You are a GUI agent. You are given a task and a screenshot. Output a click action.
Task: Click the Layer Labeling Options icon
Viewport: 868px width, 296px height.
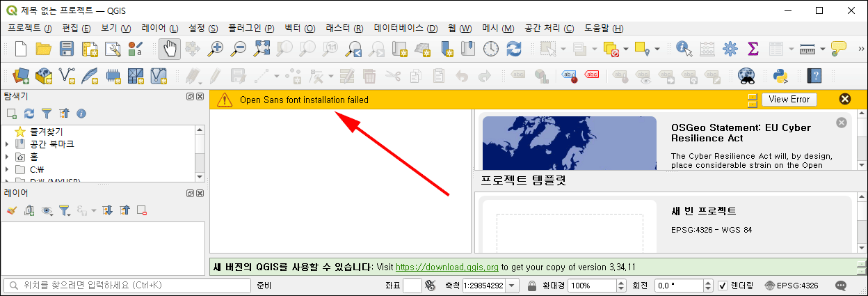pos(519,75)
